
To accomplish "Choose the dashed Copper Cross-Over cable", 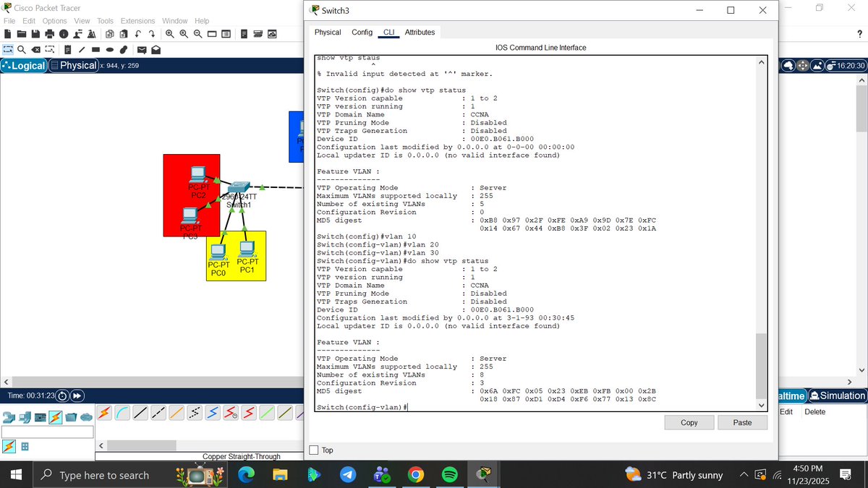I will (x=158, y=411).
